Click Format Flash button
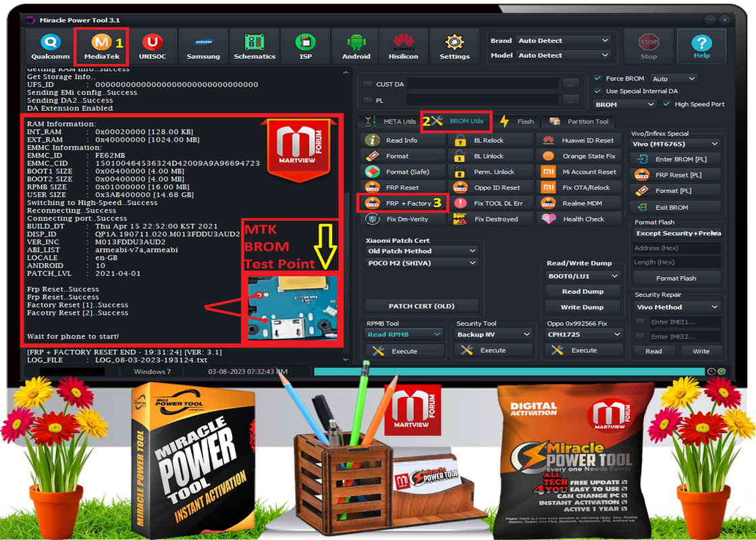Viewport: 756px width, 540px height. [x=676, y=278]
